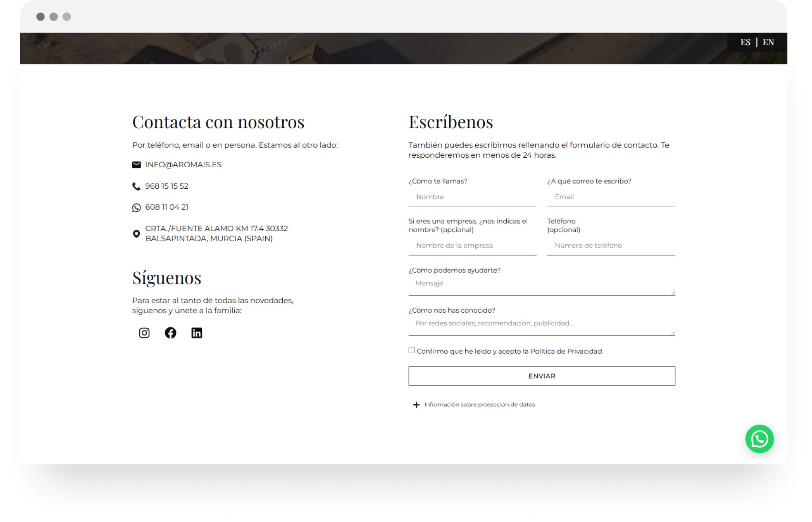Focus the Mensaje text area

[542, 286]
